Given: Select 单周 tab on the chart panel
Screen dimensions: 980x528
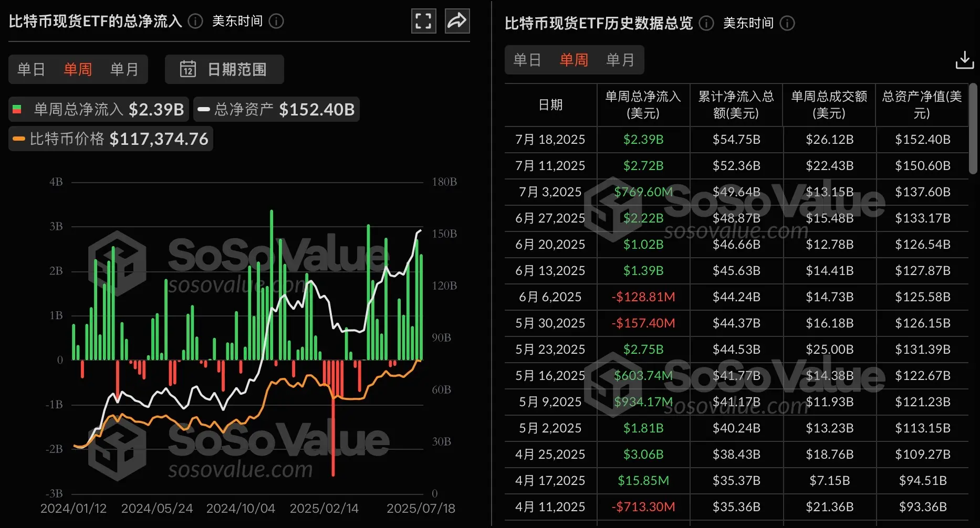Looking at the screenshot, I should [78, 69].
